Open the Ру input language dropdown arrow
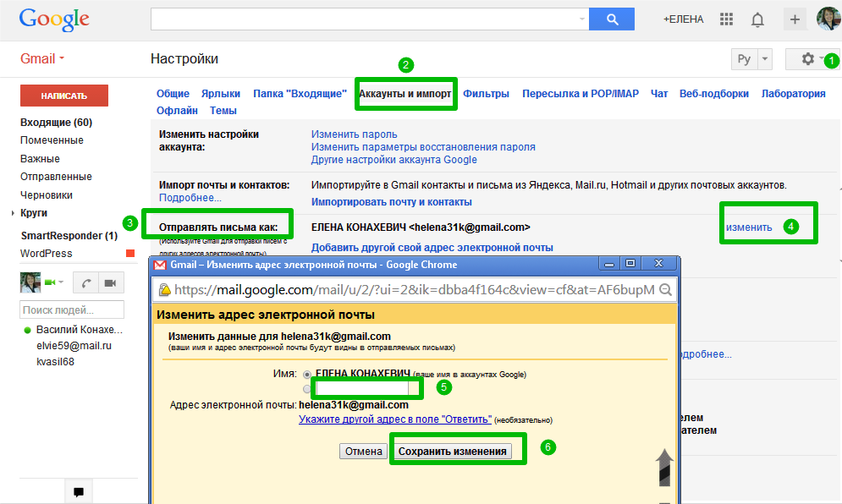The height and width of the screenshot is (504, 842). point(764,59)
